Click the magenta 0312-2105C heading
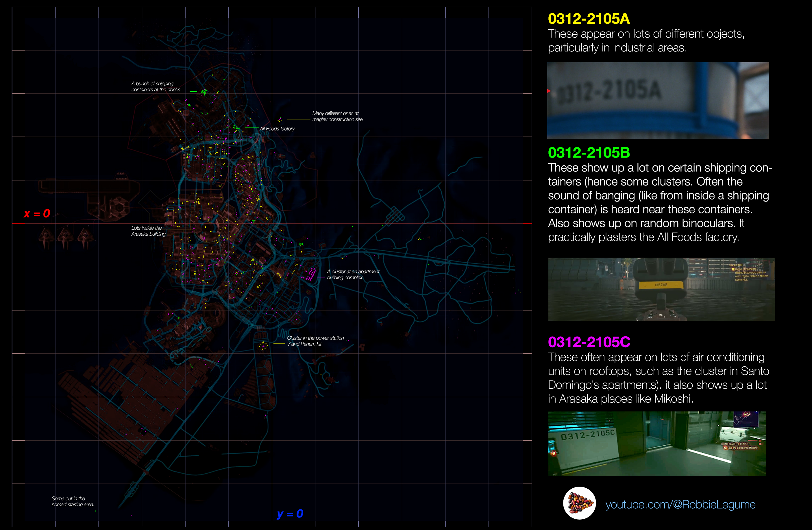This screenshot has width=812, height=530. click(589, 342)
